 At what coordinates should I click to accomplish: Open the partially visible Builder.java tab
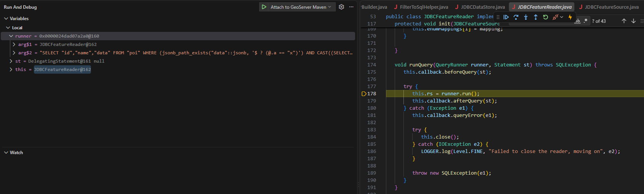point(374,7)
